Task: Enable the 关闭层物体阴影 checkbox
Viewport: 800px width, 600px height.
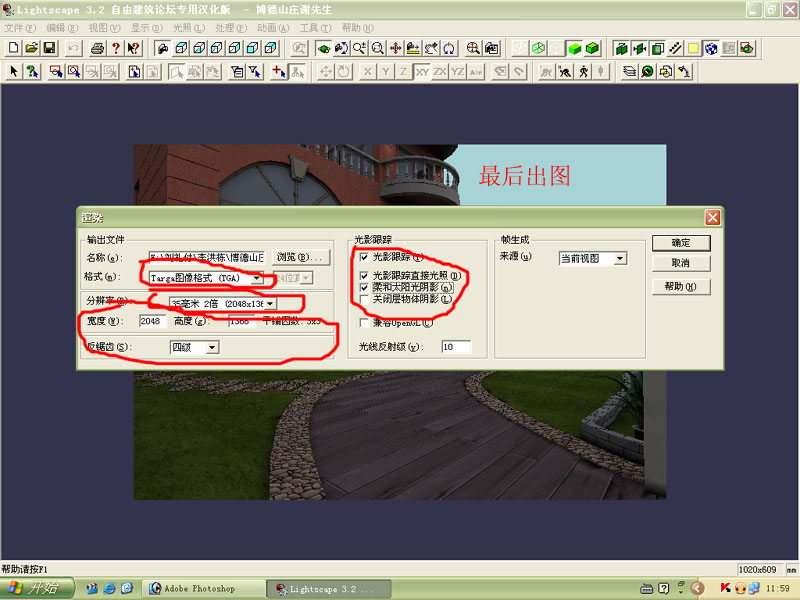Action: point(364,299)
